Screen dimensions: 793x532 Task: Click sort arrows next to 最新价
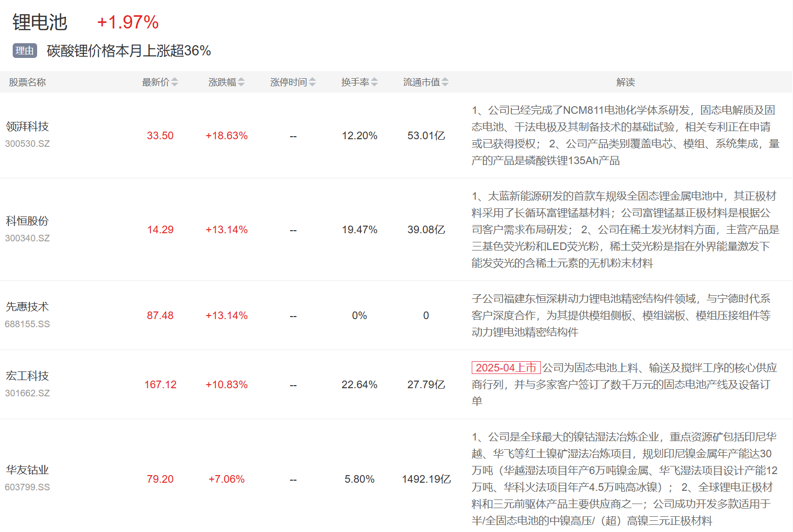click(x=175, y=82)
